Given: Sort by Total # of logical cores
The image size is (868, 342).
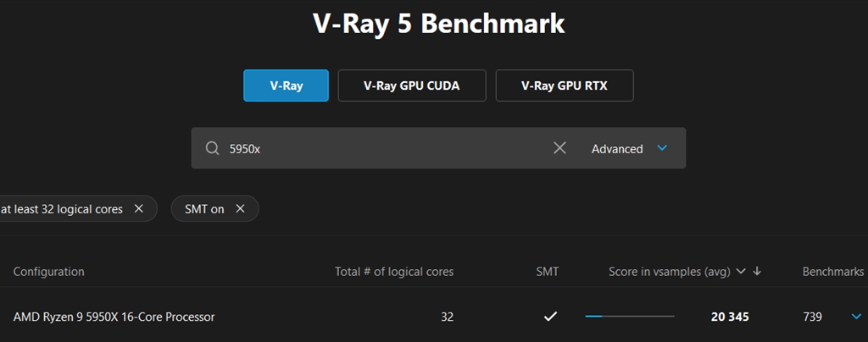Looking at the screenshot, I should [394, 272].
